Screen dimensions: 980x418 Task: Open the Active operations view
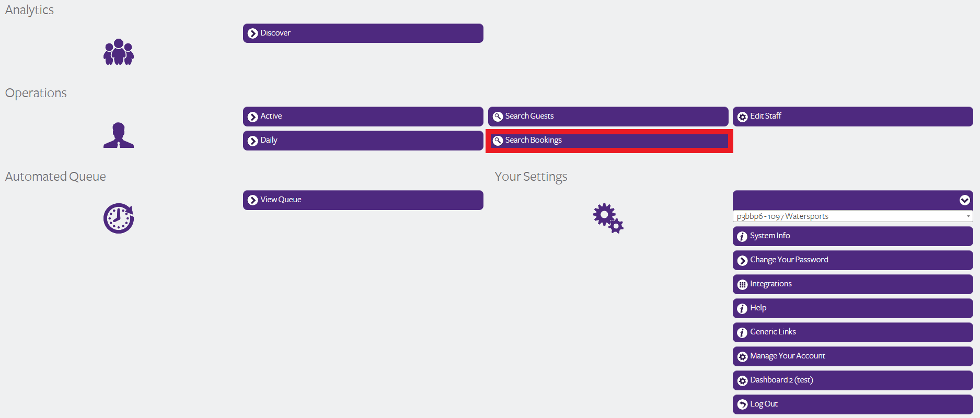click(363, 117)
